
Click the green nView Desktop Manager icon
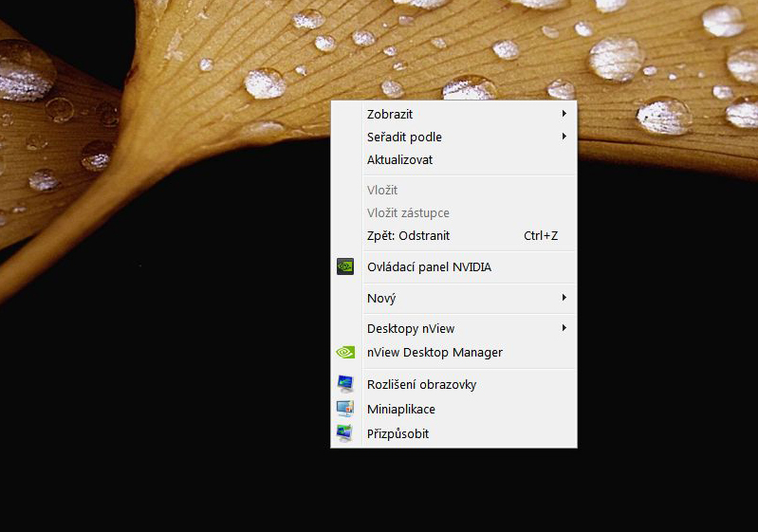click(x=345, y=352)
